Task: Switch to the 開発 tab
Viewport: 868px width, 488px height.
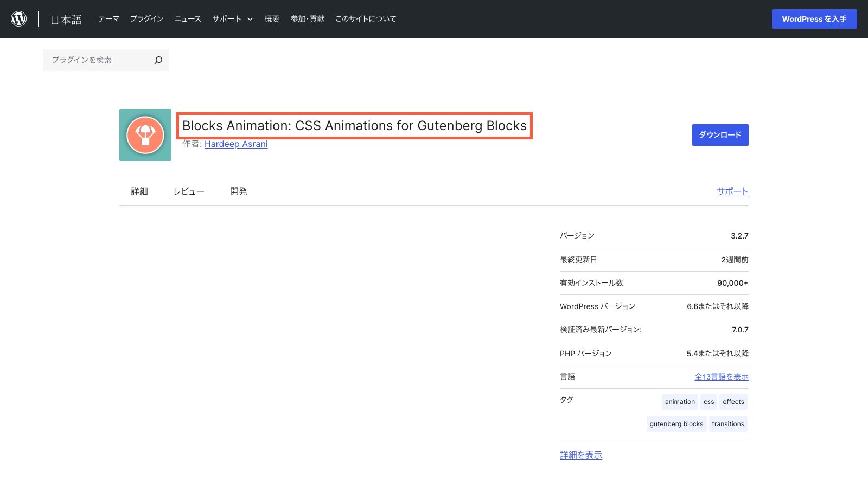Action: (239, 191)
